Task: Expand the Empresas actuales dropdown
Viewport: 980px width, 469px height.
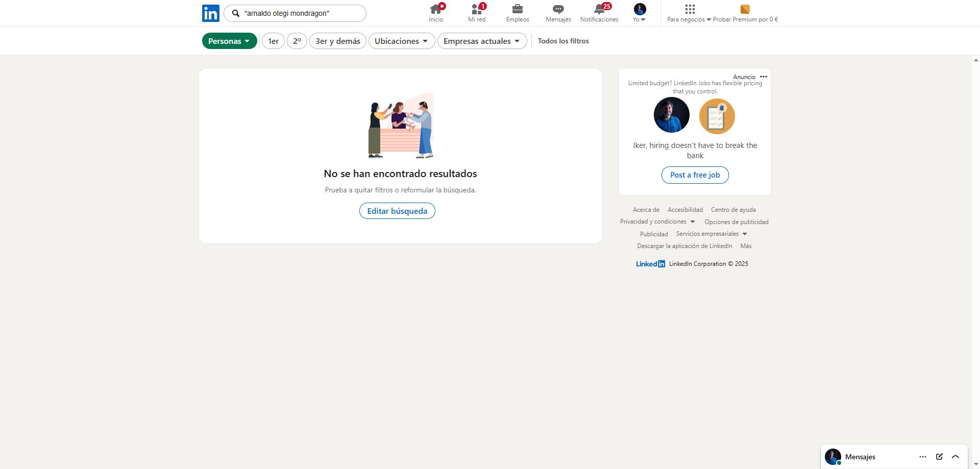Action: pyautogui.click(x=482, y=41)
